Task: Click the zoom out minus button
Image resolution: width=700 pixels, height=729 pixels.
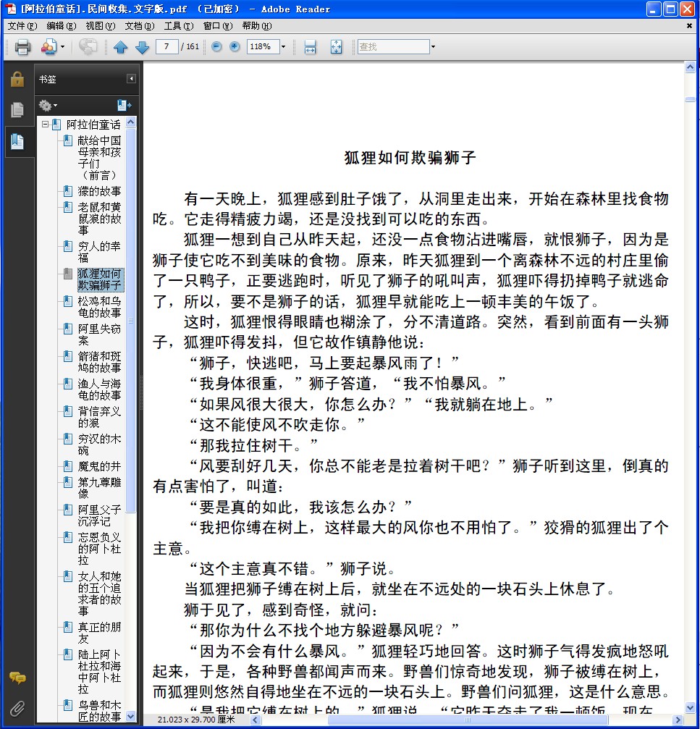Action: coord(216,46)
